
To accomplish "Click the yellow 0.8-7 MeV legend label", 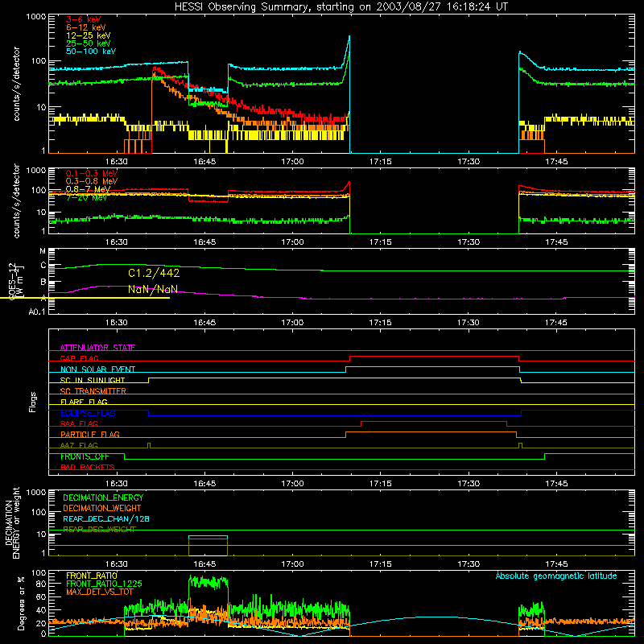I will click(x=88, y=189).
